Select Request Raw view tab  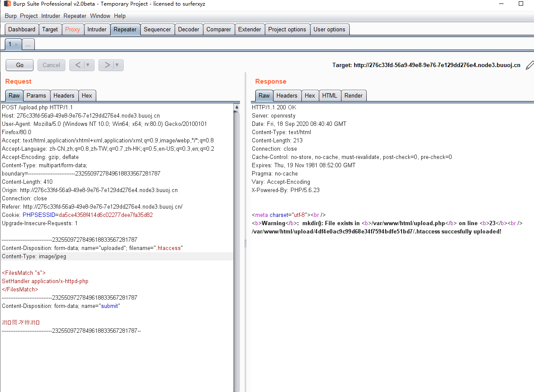click(x=14, y=96)
